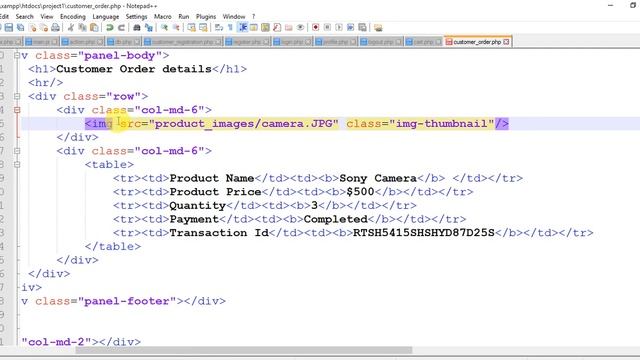
Task: Click the Save file toolbar icon
Action: [x=9, y=28]
